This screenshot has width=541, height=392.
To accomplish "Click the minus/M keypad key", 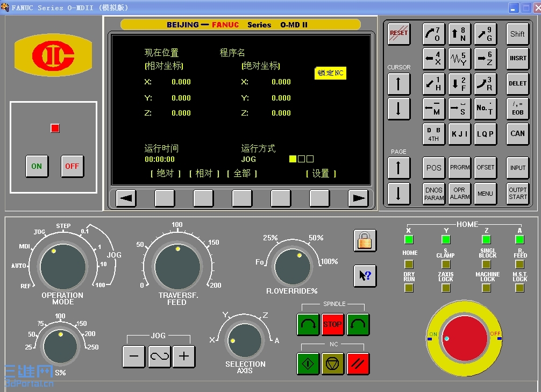I will (433, 109).
